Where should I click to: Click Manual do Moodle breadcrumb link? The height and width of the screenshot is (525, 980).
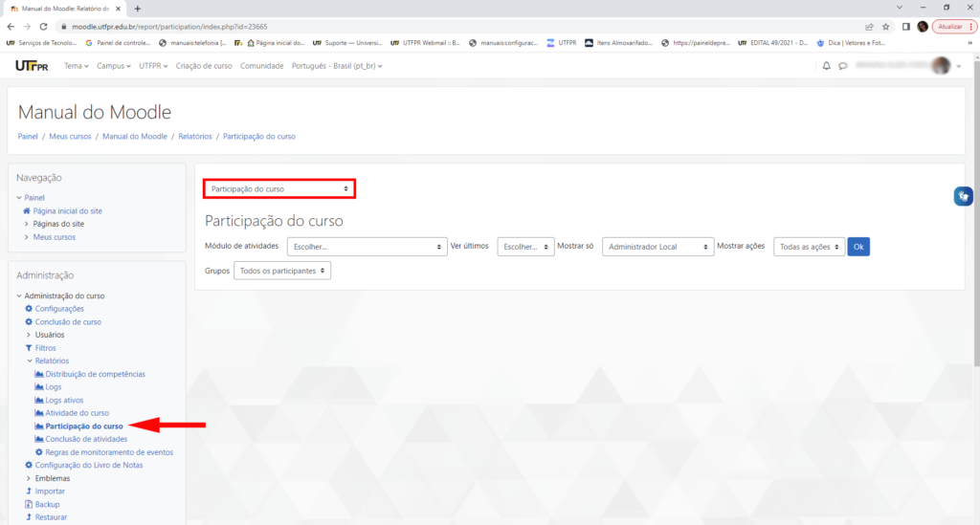click(x=134, y=136)
